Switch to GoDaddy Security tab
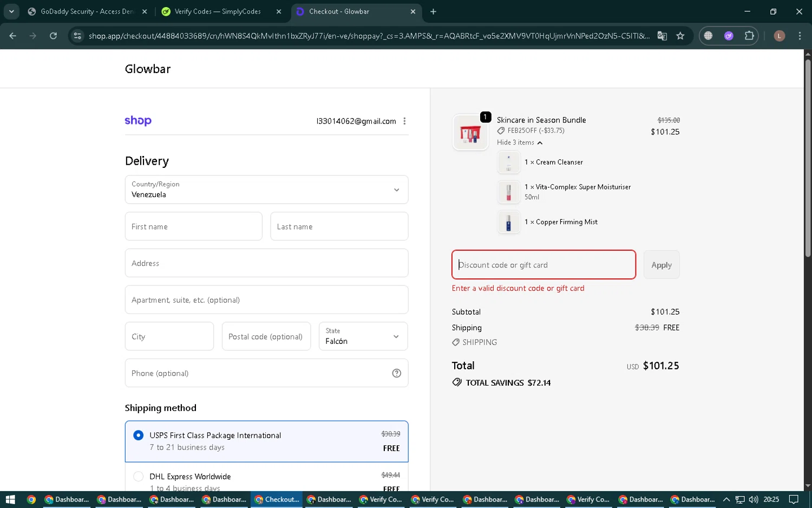The height and width of the screenshot is (508, 812). [x=87, y=11]
